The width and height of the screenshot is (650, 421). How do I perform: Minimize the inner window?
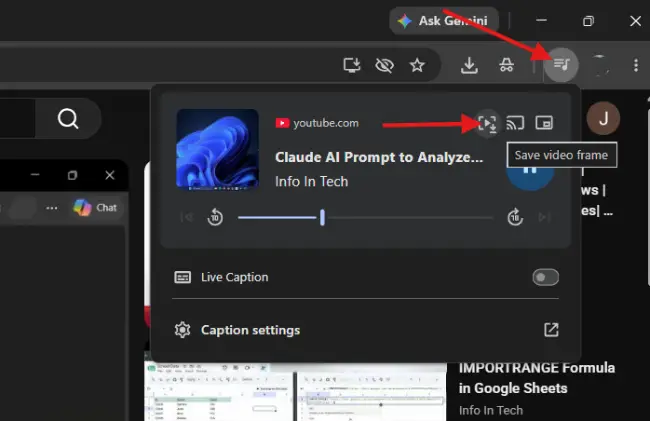click(35, 175)
